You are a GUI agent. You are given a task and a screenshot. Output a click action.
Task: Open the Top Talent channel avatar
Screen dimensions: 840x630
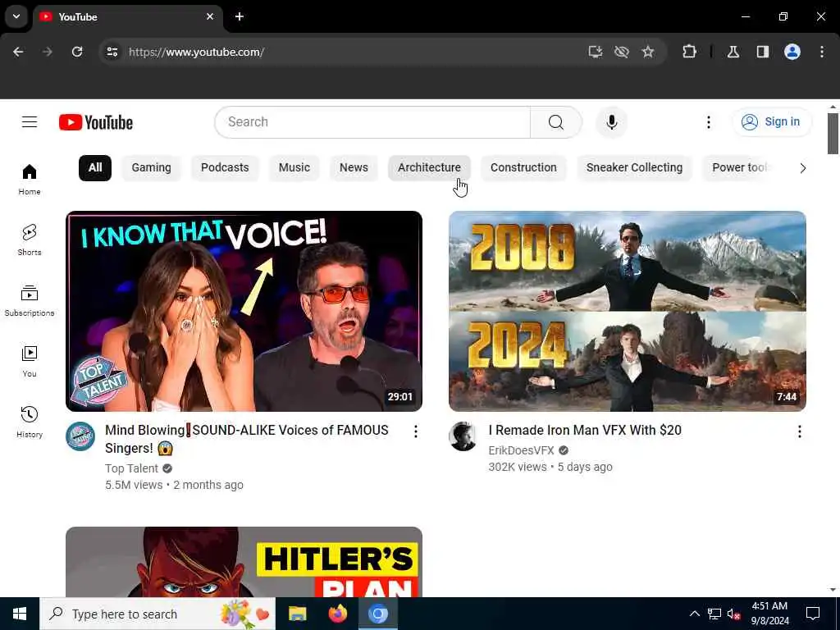80,436
